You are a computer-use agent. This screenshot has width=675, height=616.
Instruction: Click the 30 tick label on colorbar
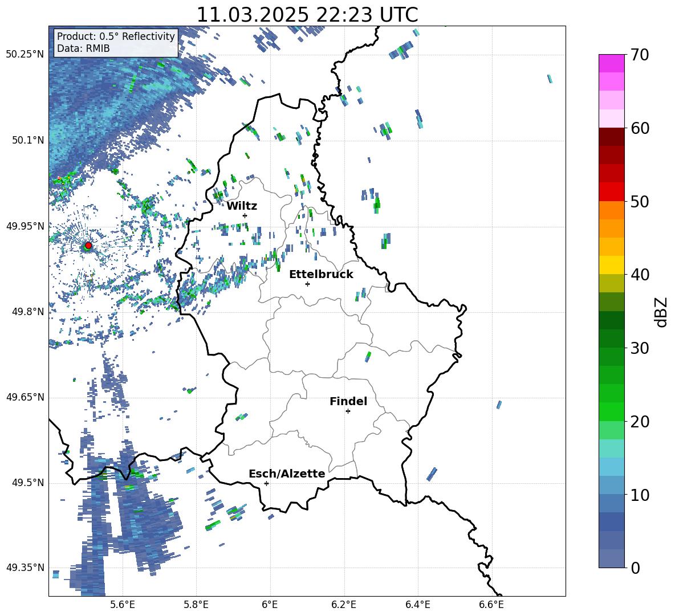point(639,348)
